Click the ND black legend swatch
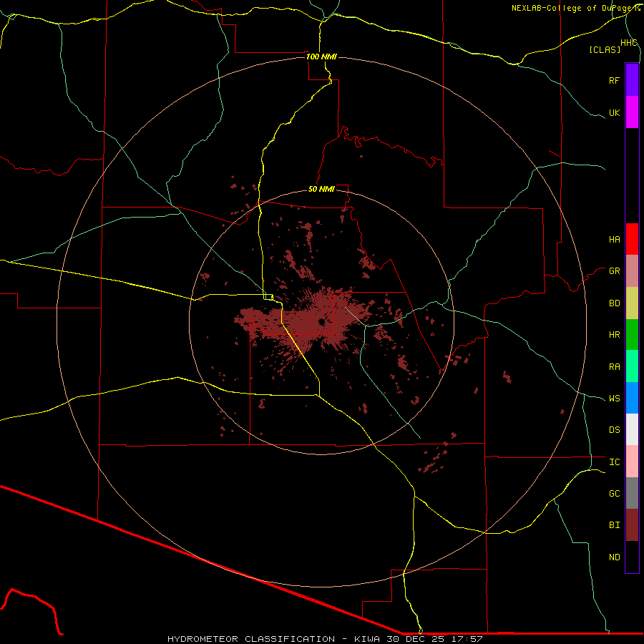Screen dimensions: 644x644 pos(632,557)
